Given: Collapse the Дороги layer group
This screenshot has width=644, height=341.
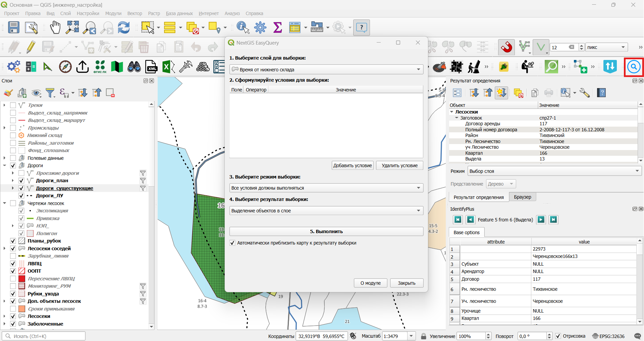Looking at the screenshot, I should coord(5,165).
